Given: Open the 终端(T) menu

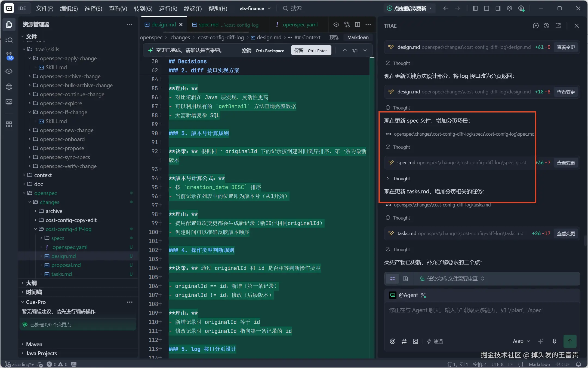Looking at the screenshot, I should 193,8.
